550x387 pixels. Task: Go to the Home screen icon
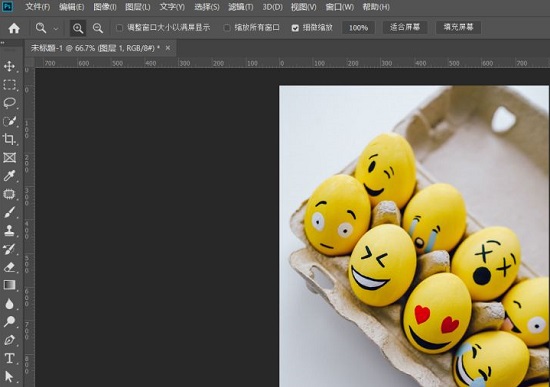tap(14, 28)
